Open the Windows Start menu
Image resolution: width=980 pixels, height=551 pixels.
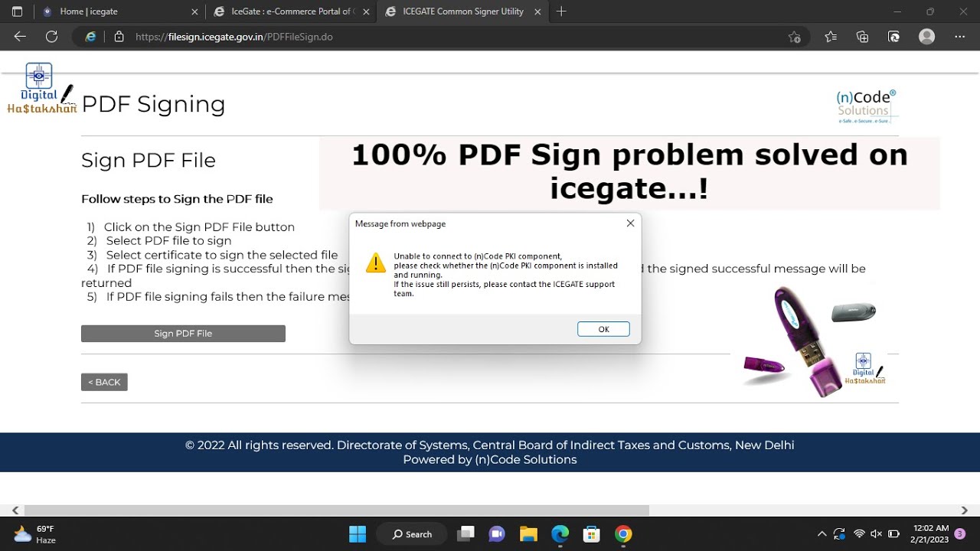(x=358, y=534)
